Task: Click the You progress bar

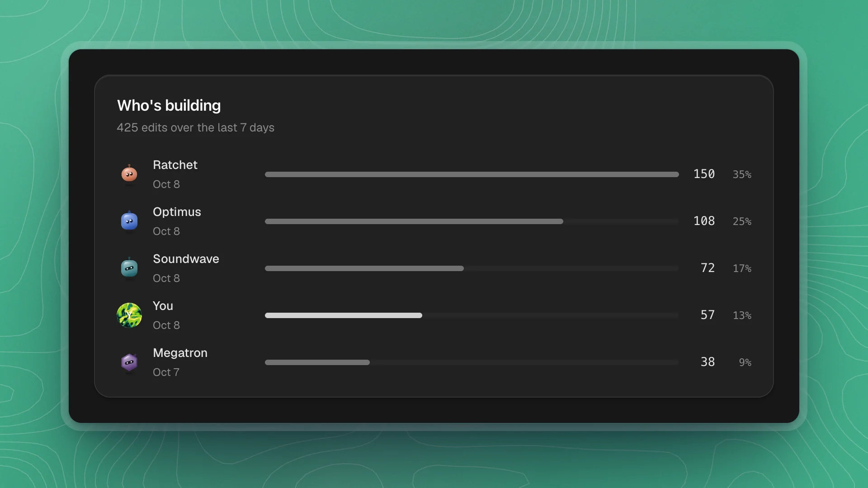Action: tap(472, 315)
